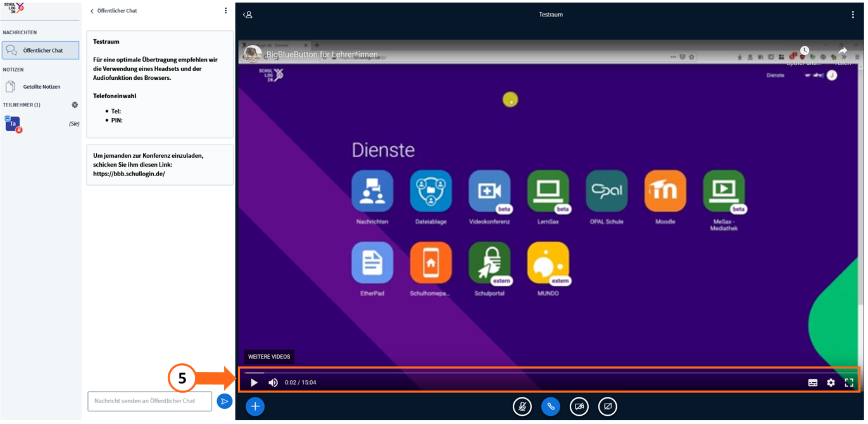The width and height of the screenshot is (868, 424).
Task: Open Testraum options three-dot menu
Action: click(x=853, y=15)
